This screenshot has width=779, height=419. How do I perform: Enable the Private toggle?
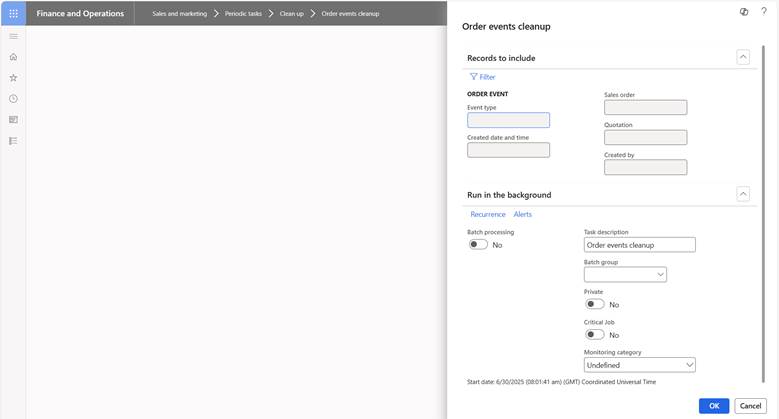tap(595, 304)
